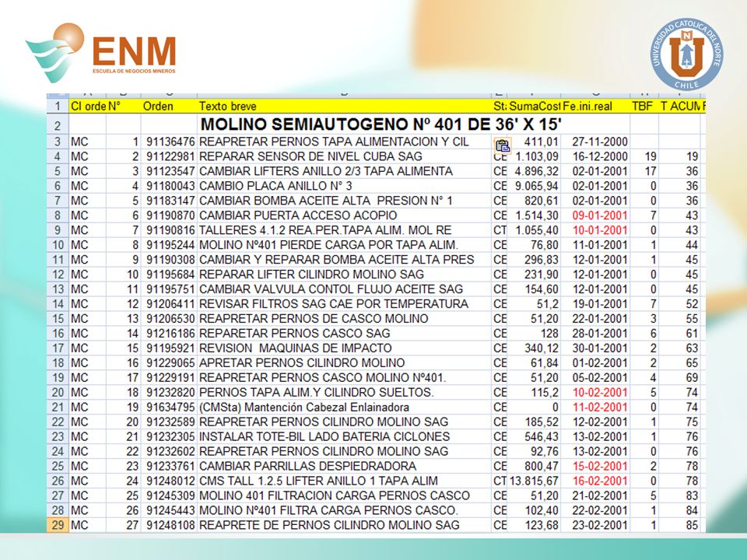Image resolution: width=747 pixels, height=560 pixels.
Task: Click order number 91634795
Action: [x=170, y=407]
